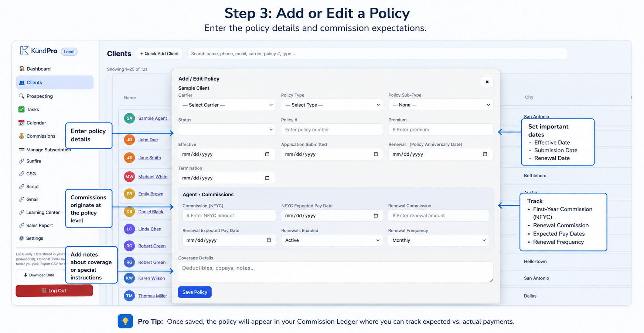Click the CSG link icon
Image resolution: width=644 pixels, height=333 pixels.
(22, 174)
